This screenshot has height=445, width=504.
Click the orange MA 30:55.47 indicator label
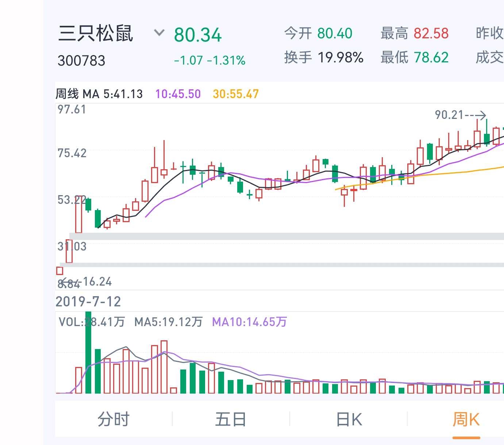pyautogui.click(x=236, y=94)
